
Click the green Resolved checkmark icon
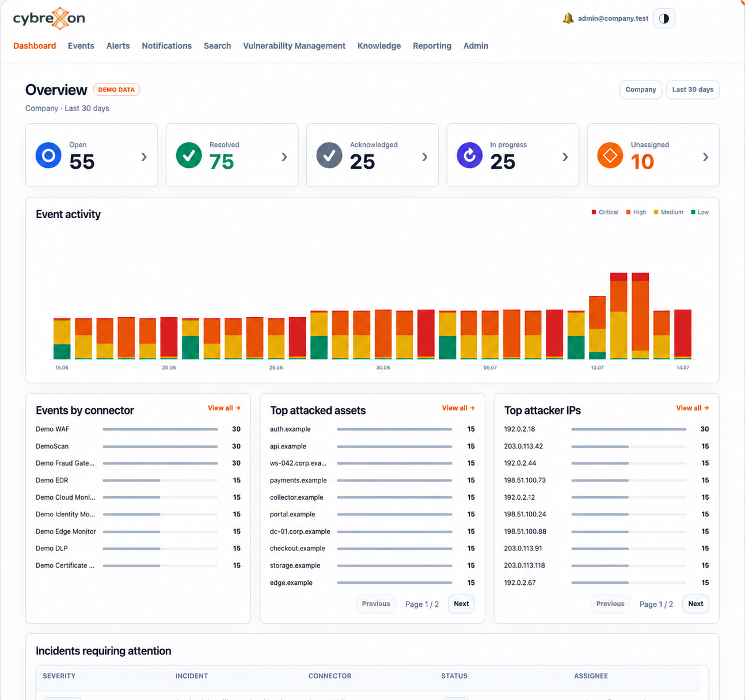pyautogui.click(x=189, y=155)
